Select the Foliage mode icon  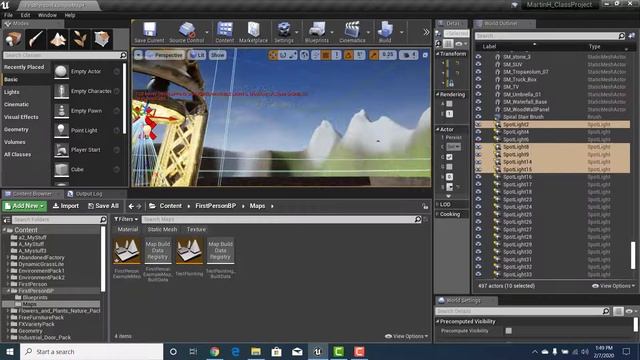(80, 40)
